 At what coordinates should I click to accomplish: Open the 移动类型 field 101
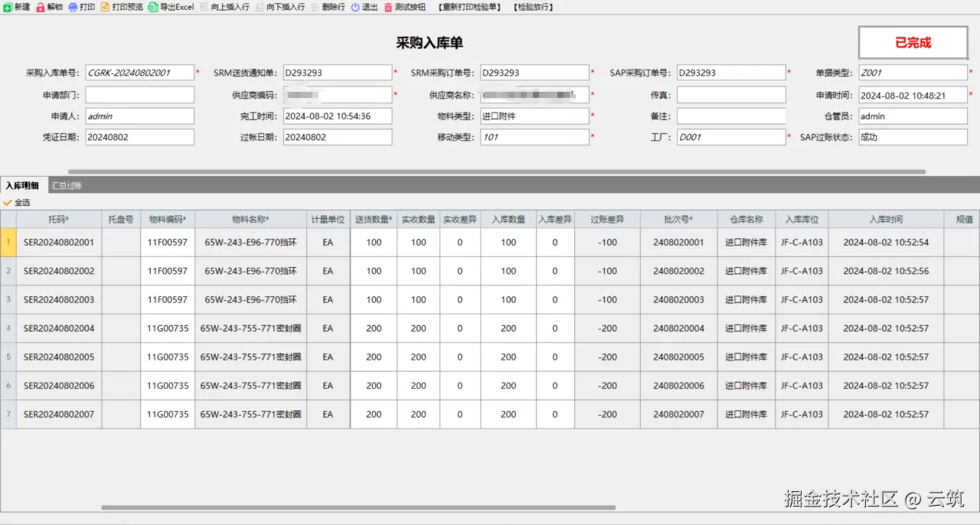534,137
